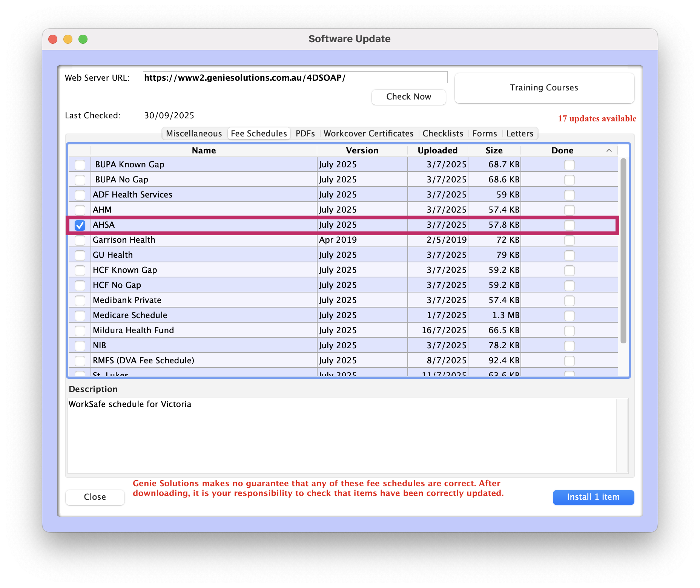Screen dimensions: 700x588
Task: Enable the Garrison Health checkbox
Action: point(80,240)
